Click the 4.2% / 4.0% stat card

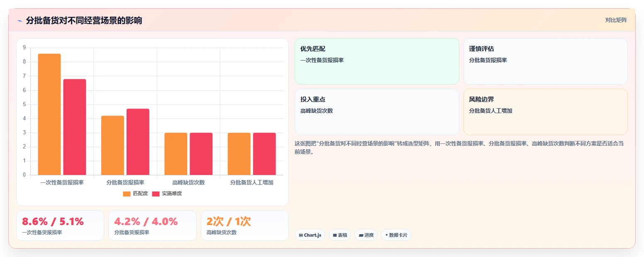(x=152, y=225)
